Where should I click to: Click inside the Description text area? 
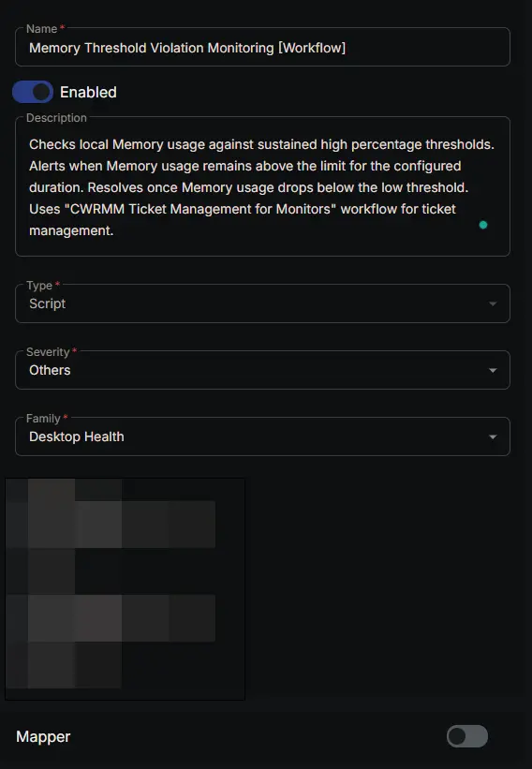tap(262, 186)
